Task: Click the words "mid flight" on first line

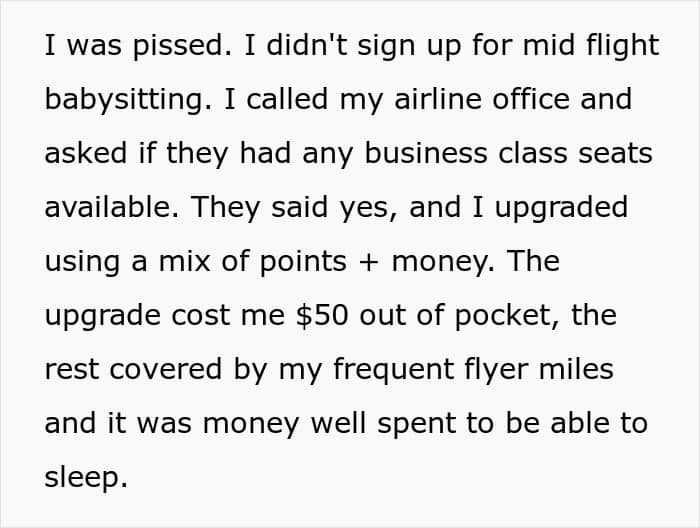Action: (591, 46)
